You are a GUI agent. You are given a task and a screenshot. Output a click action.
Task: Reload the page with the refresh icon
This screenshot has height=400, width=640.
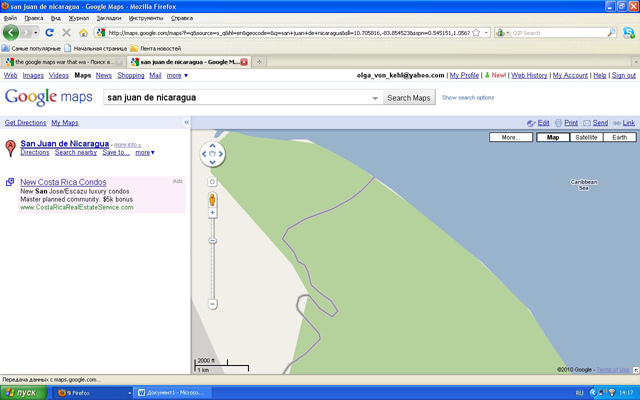(x=49, y=33)
